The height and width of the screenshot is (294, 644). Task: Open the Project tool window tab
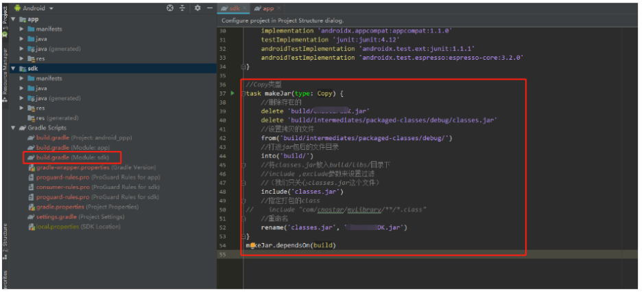pos(5,21)
